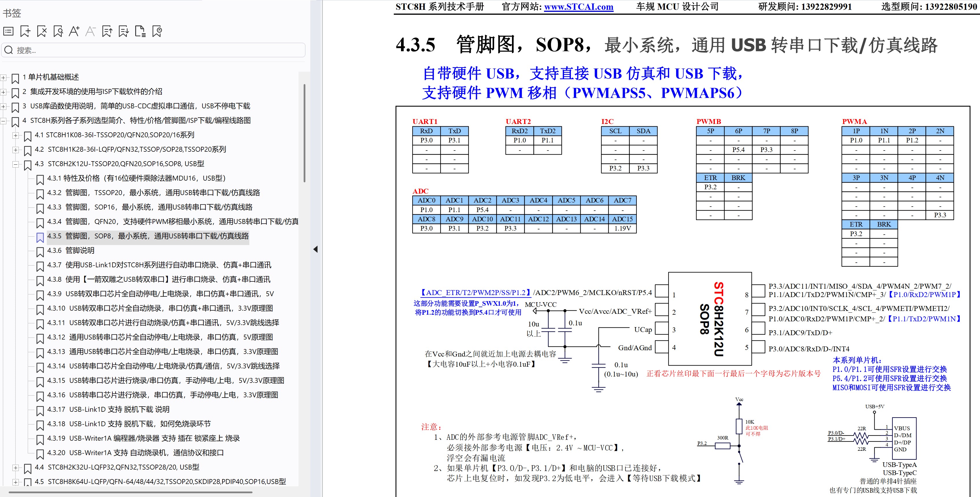Click the magnifier icon in search box
Viewport: 980px width, 497px height.
pyautogui.click(x=8, y=50)
